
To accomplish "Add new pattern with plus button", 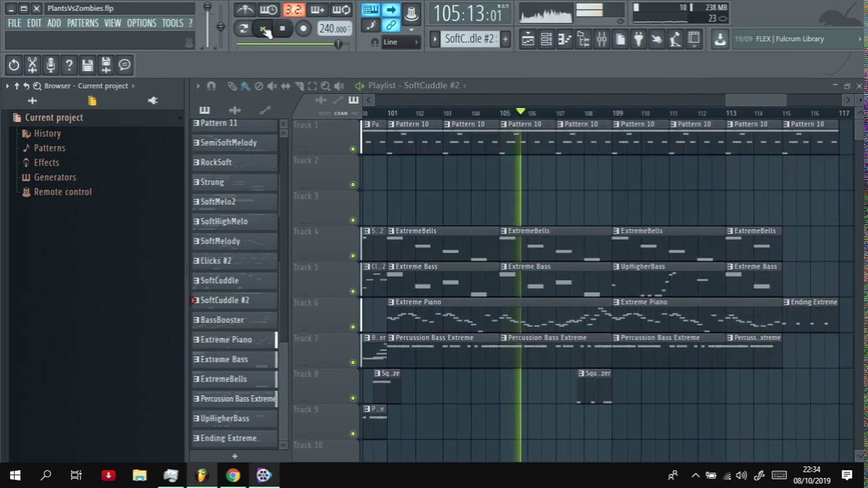I will tap(505, 39).
